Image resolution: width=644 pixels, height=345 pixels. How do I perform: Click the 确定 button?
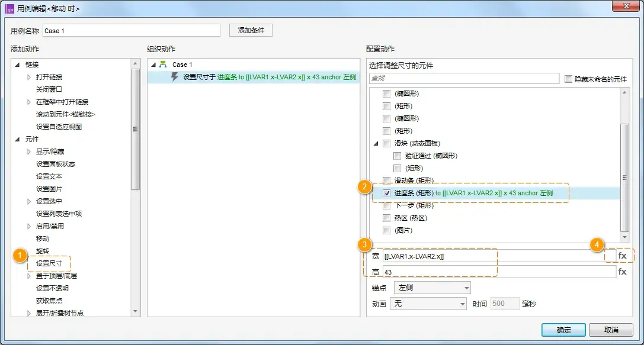click(563, 330)
